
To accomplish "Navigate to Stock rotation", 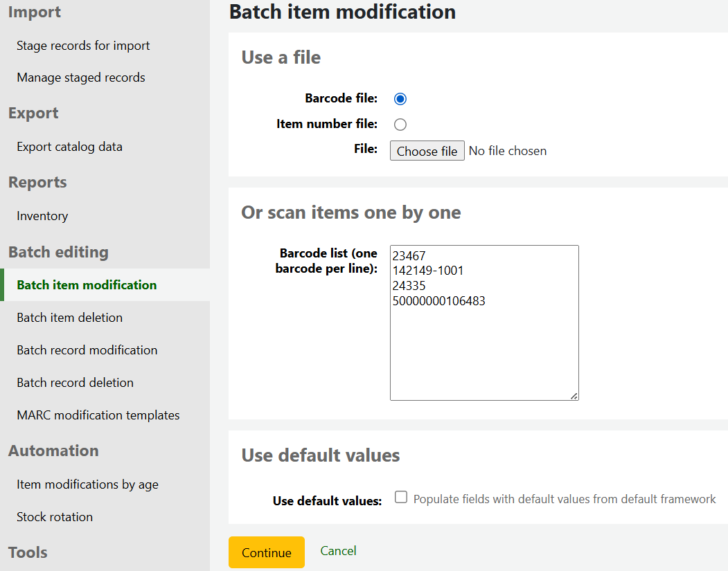I will click(55, 517).
